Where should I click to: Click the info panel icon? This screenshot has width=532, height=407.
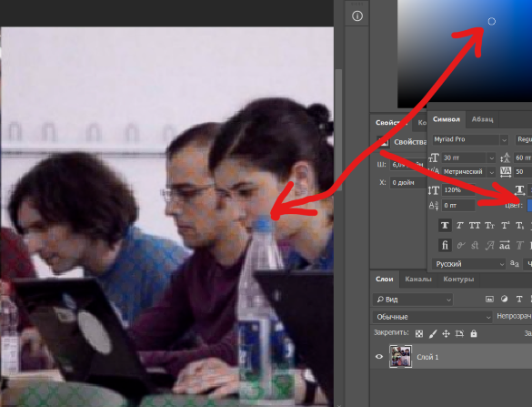(x=356, y=16)
